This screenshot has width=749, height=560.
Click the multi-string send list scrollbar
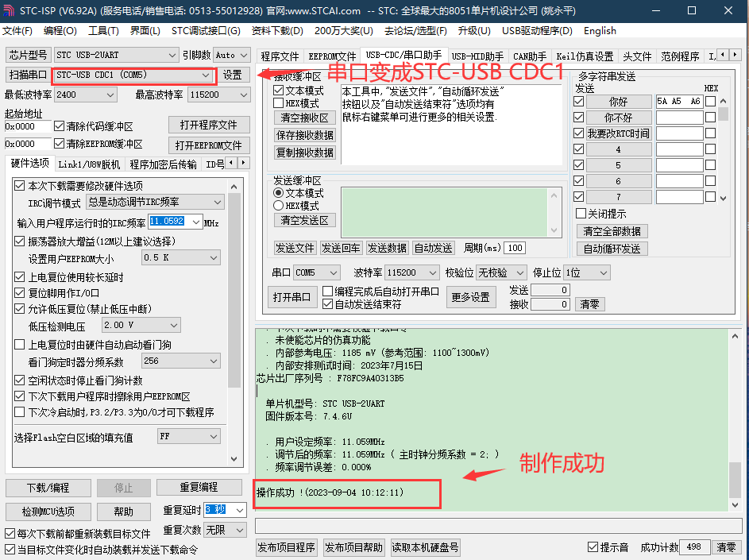point(724,149)
